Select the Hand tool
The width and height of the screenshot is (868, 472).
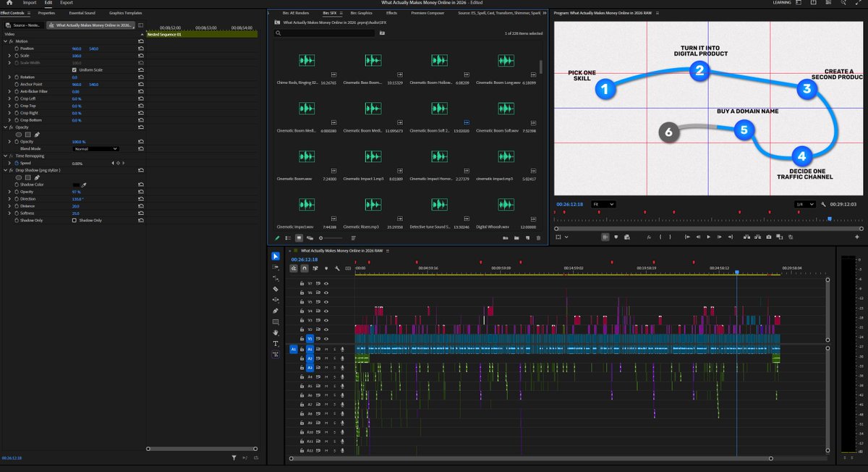[276, 332]
